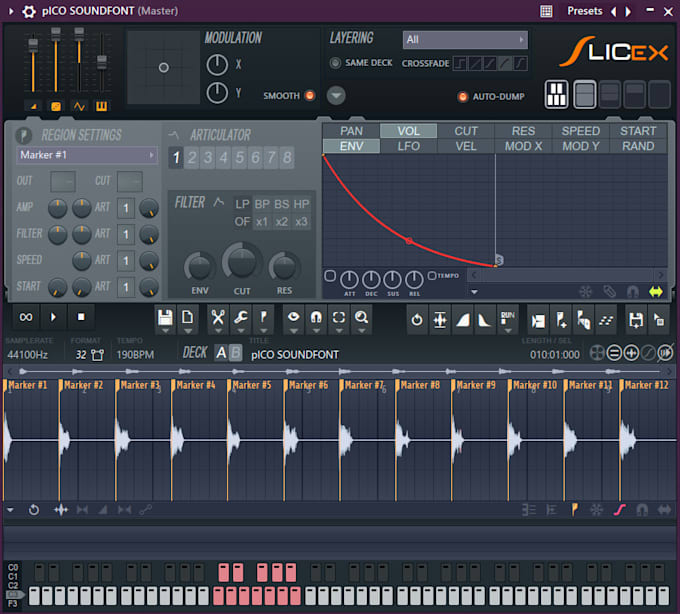Click the magnifier zoom icon

[361, 317]
